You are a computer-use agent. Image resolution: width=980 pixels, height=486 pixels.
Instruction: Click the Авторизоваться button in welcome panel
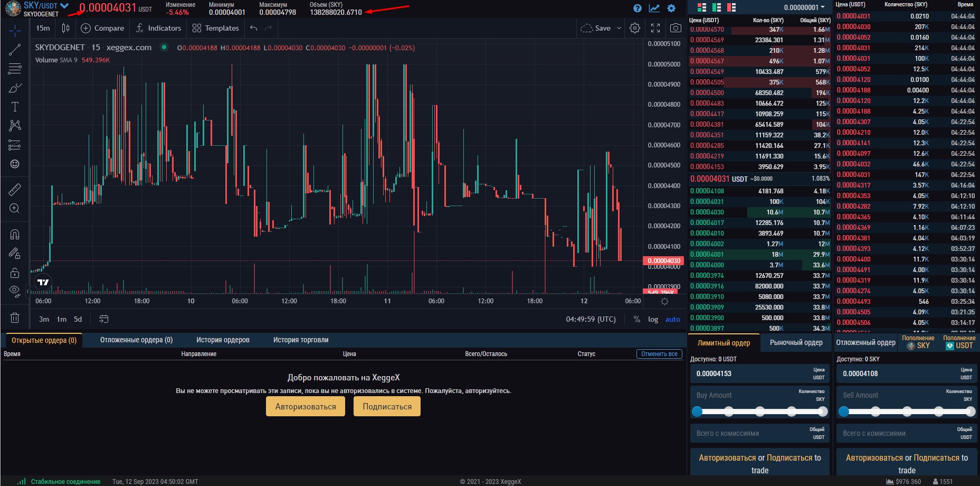(306, 406)
